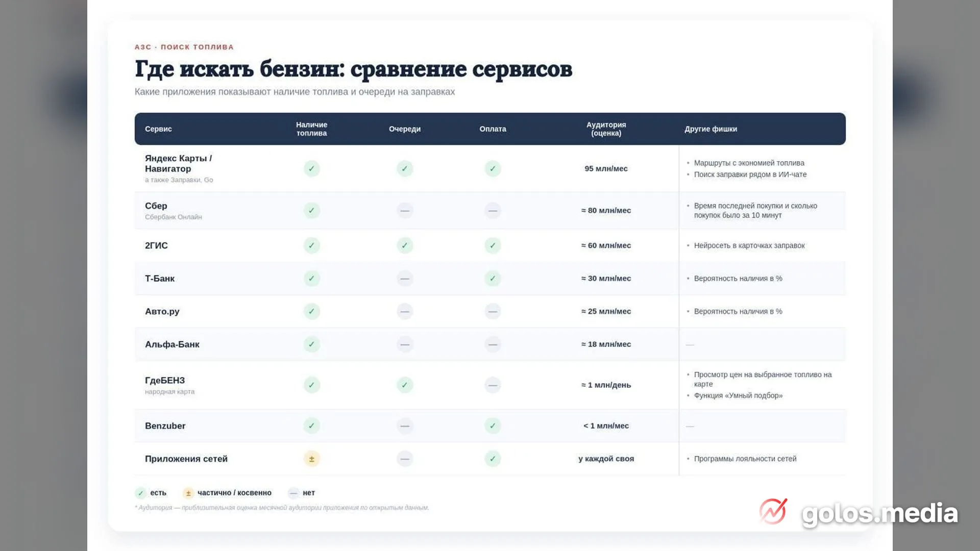The height and width of the screenshot is (551, 980).
Task: Click the Яндекс Карты / Навигатор service name
Action: (178, 163)
